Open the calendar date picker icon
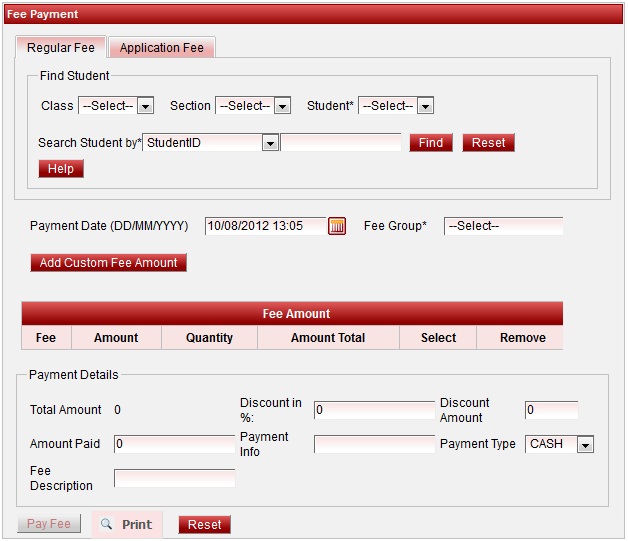The width and height of the screenshot is (628, 541). click(x=337, y=226)
